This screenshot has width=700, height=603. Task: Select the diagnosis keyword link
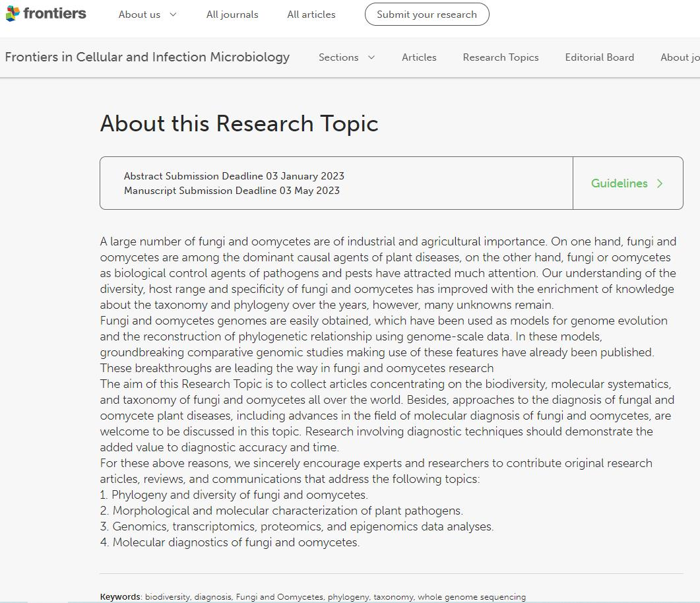(212, 597)
